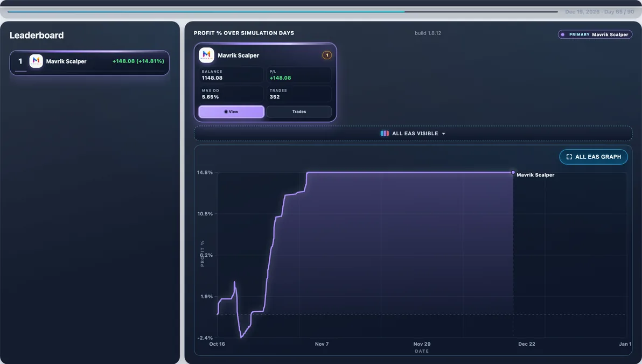Click the Oct 16 date label
This screenshot has width=642, height=364.
pyautogui.click(x=217, y=344)
